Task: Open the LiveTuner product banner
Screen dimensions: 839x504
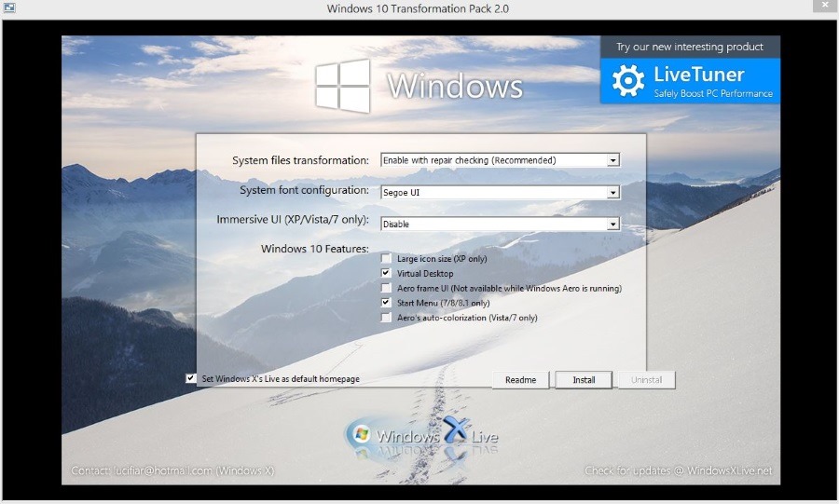Action: tap(690, 81)
